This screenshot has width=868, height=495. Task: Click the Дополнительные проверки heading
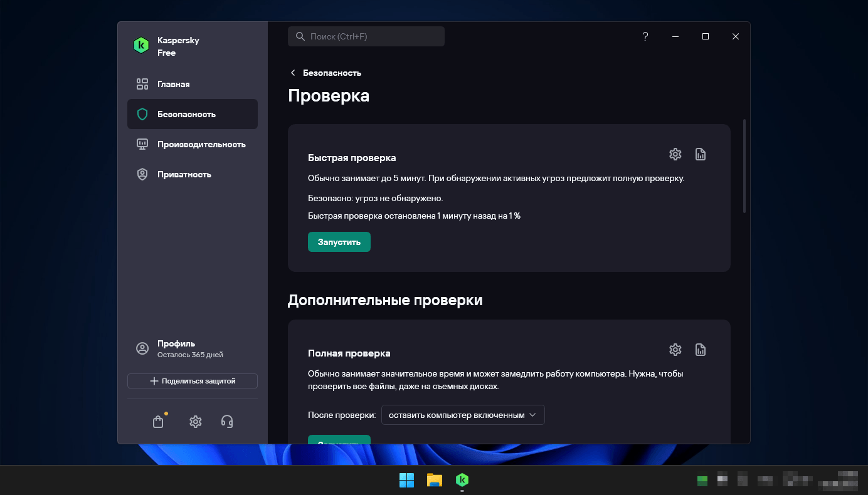click(x=385, y=300)
